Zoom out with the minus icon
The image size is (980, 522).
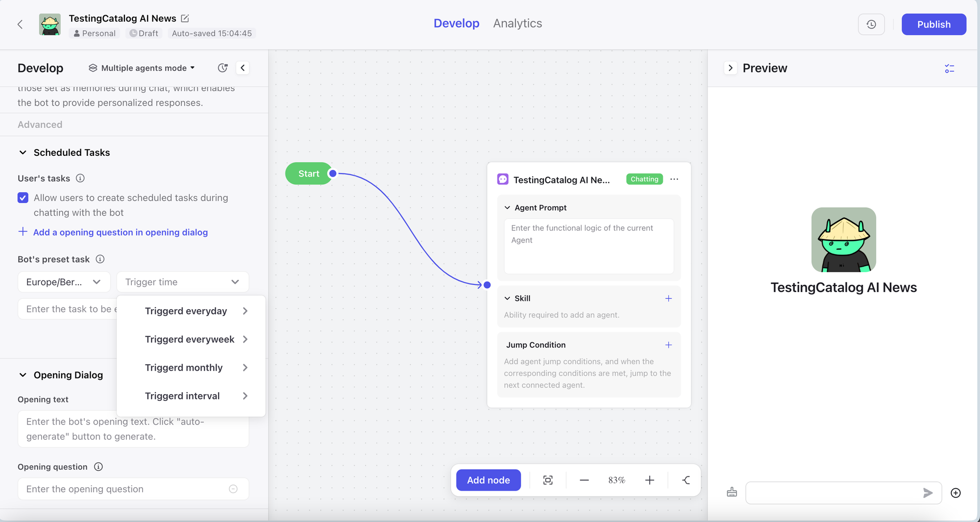click(x=584, y=480)
